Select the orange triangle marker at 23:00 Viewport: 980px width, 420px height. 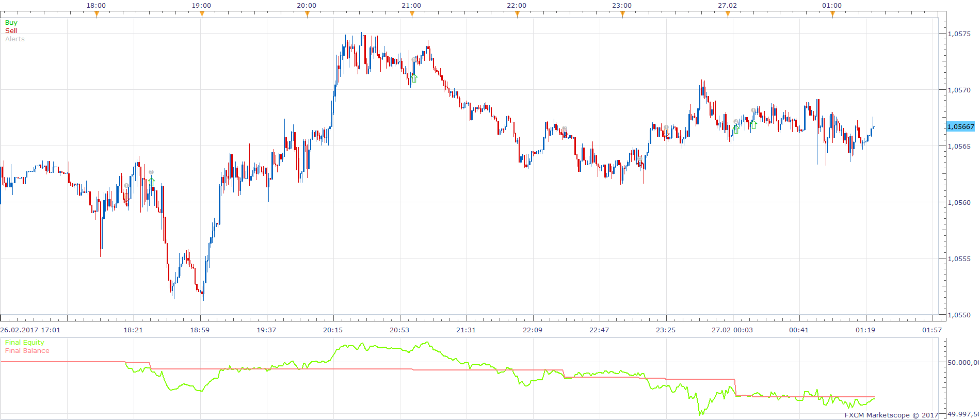[622, 14]
